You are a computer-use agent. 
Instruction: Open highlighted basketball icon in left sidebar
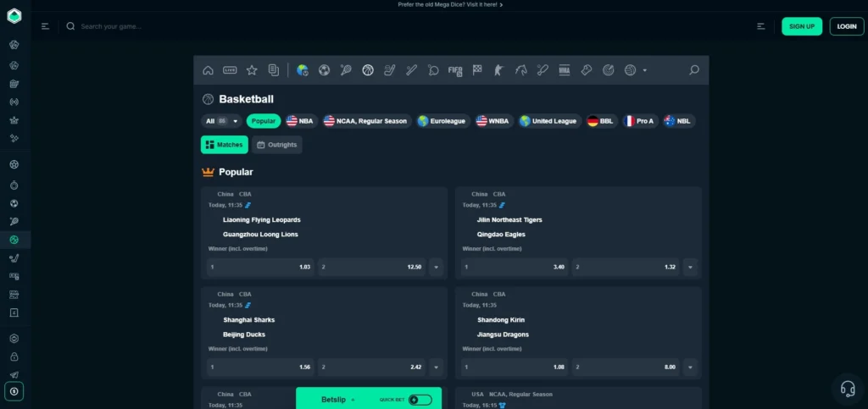14,240
